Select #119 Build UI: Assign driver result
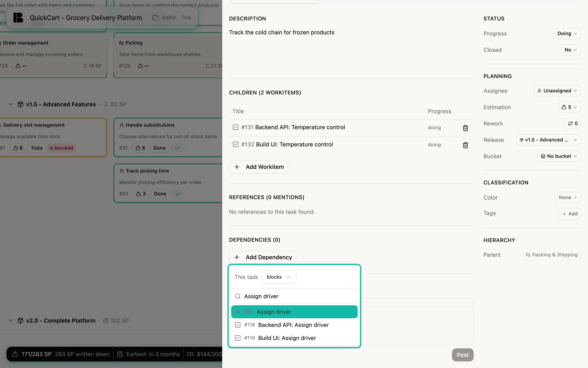This screenshot has width=588, height=368. [294, 338]
